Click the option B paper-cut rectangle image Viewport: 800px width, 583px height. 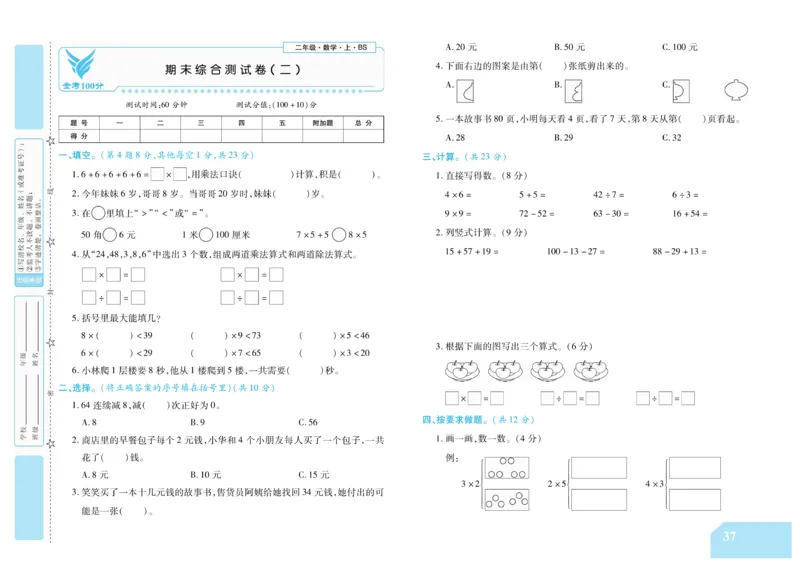coord(573,92)
